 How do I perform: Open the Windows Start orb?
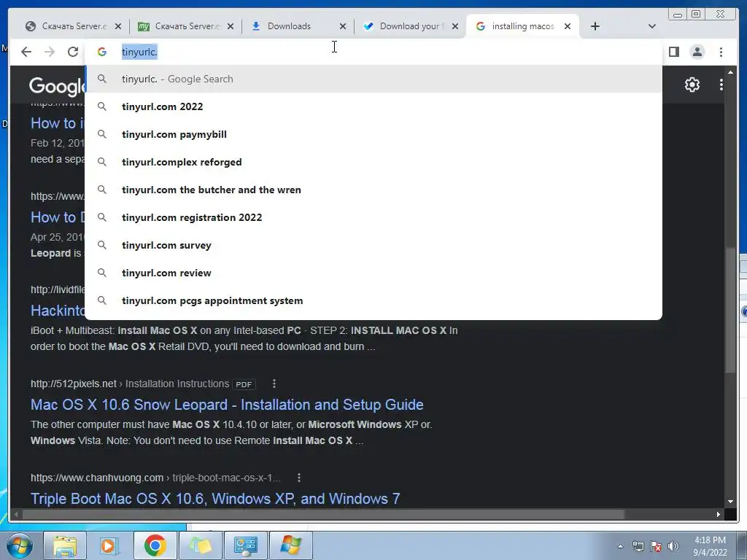(20, 545)
